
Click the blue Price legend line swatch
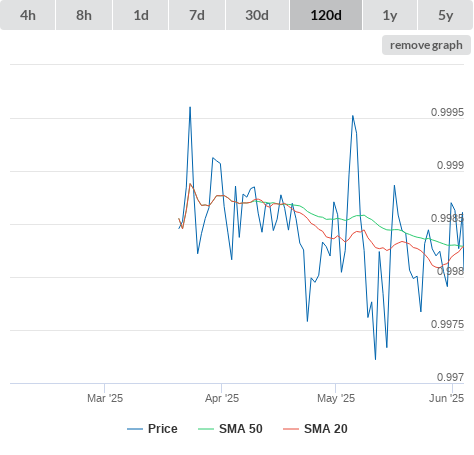pos(135,429)
